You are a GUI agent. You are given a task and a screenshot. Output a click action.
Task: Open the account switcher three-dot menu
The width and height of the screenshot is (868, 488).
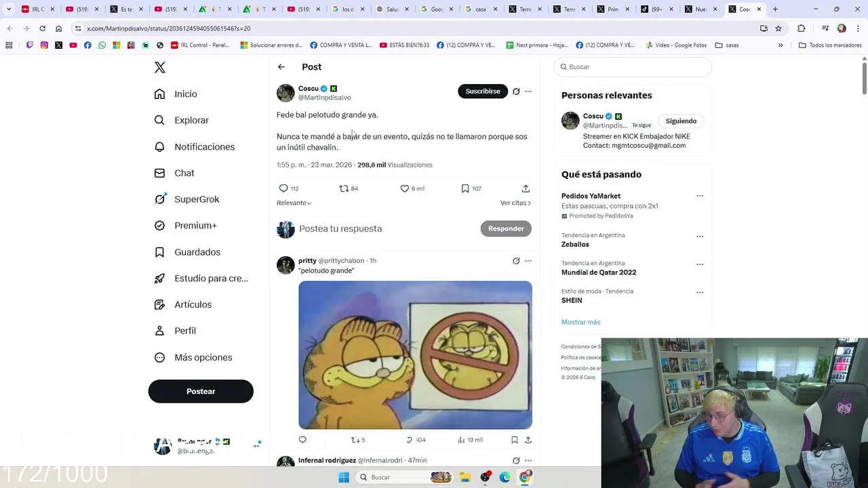(x=256, y=445)
